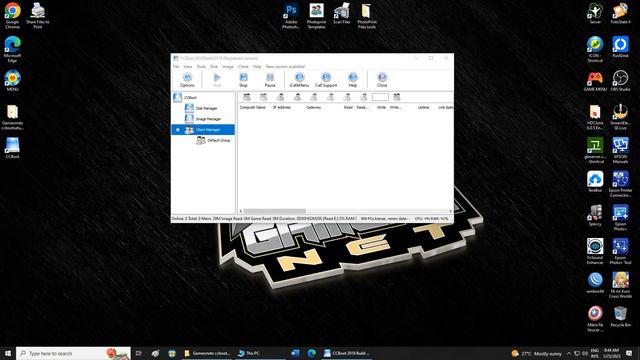Open the MENU desktop icon
The height and width of the screenshot is (360, 640).
pos(12,80)
